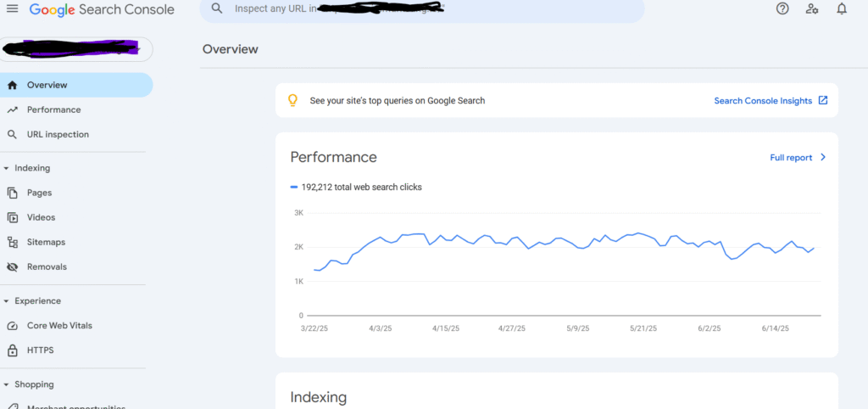Collapse the Indexing section
Viewport: 868px width, 409px height.
pos(6,169)
